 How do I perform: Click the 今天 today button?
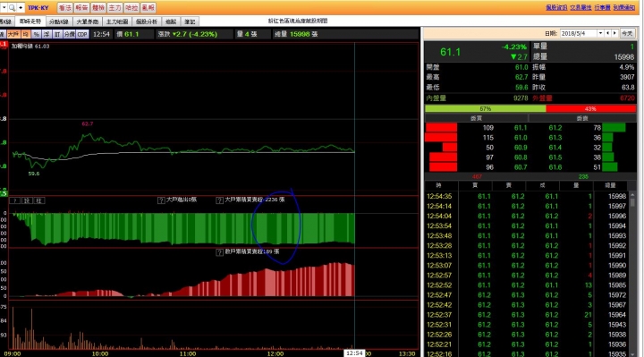coord(627,33)
